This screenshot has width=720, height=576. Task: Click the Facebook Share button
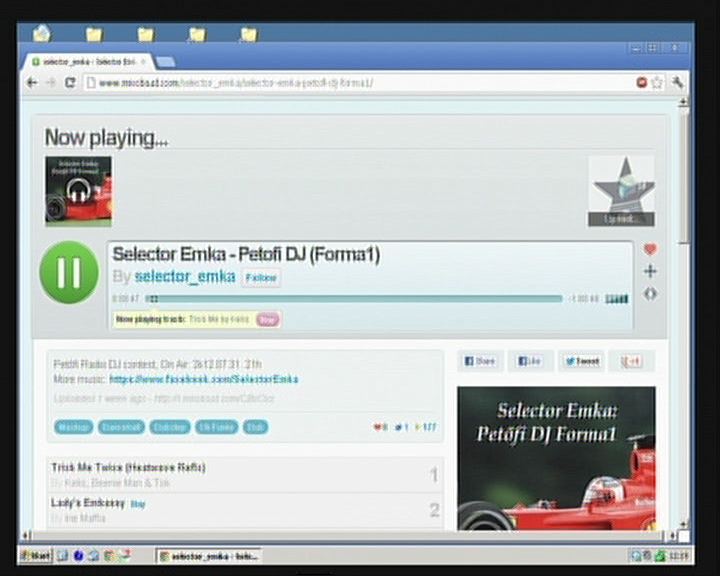point(480,361)
